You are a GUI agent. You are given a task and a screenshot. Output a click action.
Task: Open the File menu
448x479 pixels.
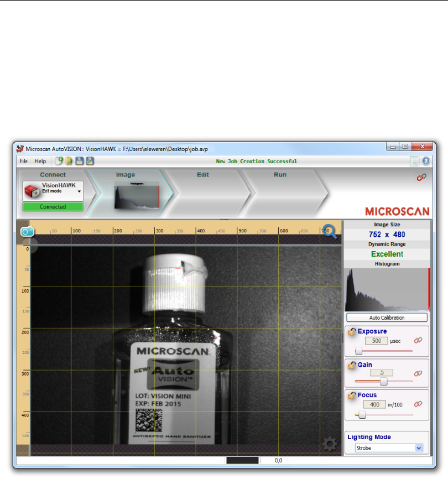coord(24,161)
